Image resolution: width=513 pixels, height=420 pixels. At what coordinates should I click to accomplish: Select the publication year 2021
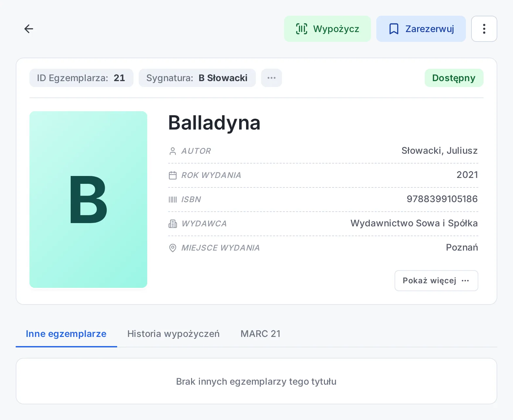[467, 175]
